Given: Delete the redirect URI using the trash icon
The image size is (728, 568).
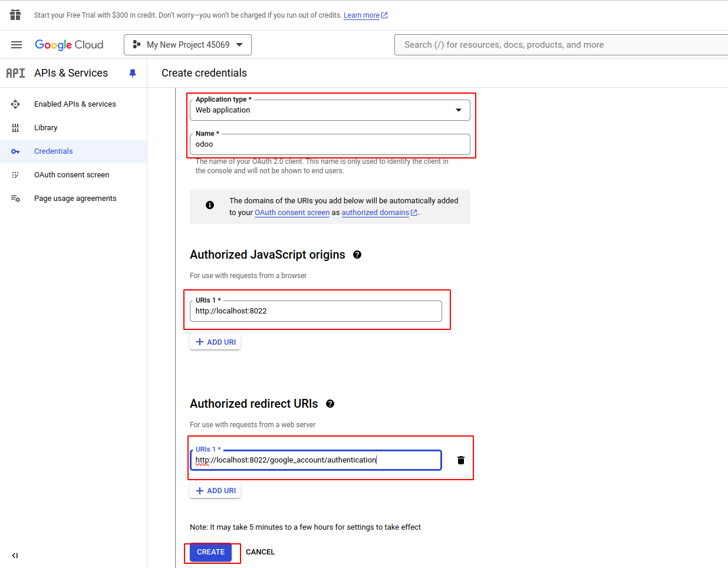Looking at the screenshot, I should (x=461, y=460).
